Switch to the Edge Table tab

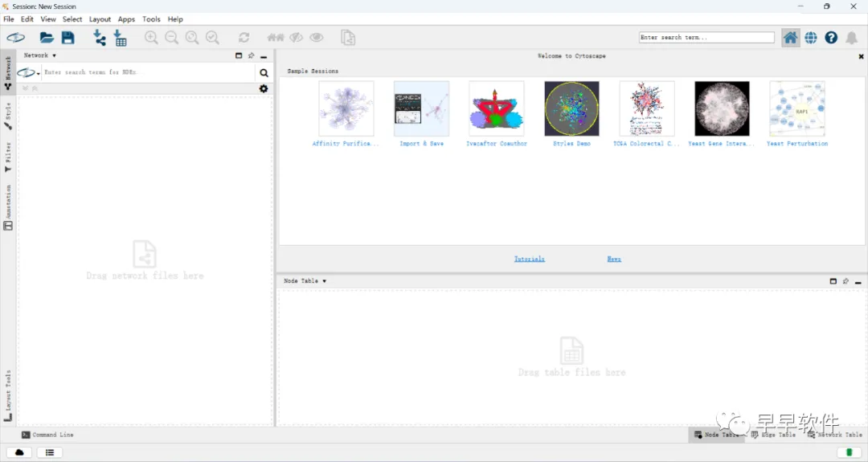coord(773,435)
